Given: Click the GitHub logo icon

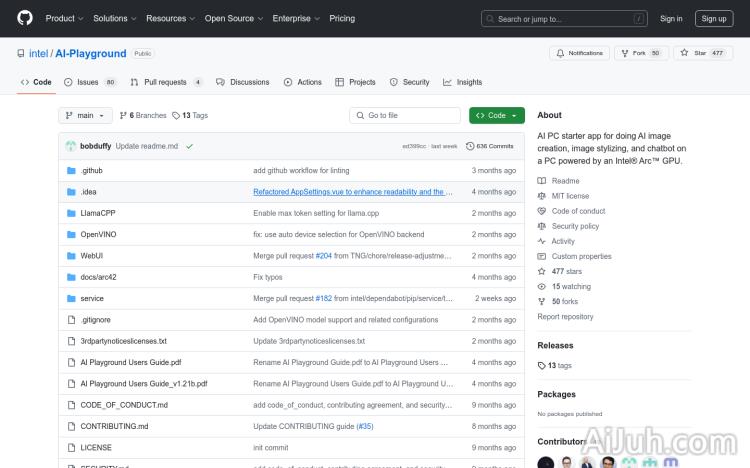Looking at the screenshot, I should [x=25, y=18].
